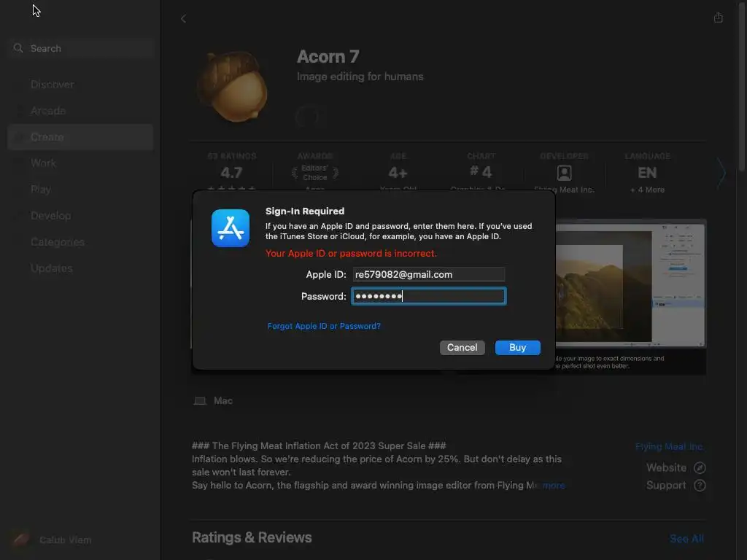Click the Website compass icon
Viewport: 747px width, 560px height.
coord(700,467)
